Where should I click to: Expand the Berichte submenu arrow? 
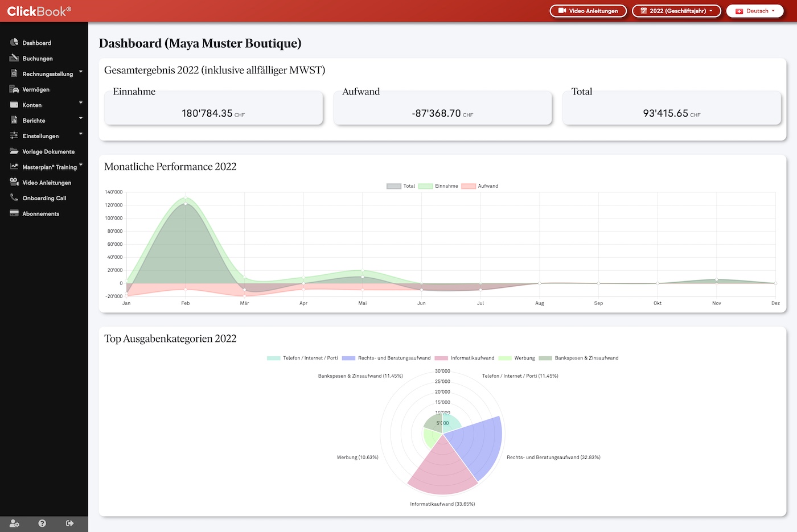click(81, 118)
